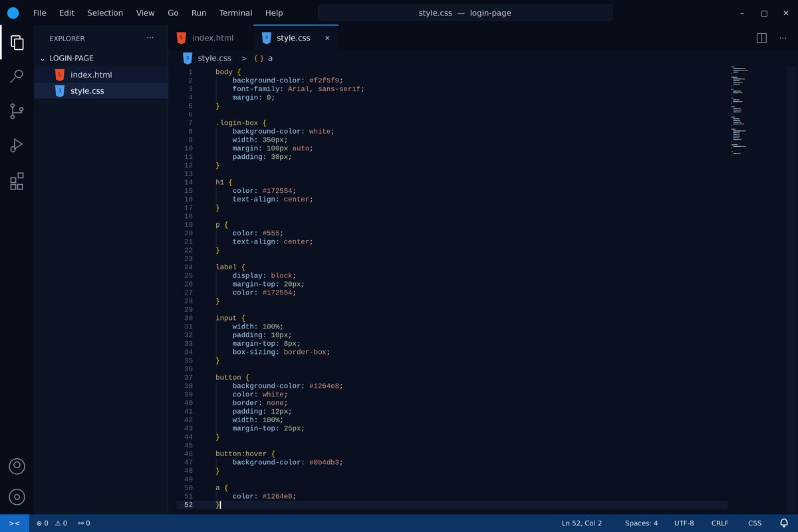The image size is (798, 532).
Task: Open notifications bell in status bar
Action: pyautogui.click(x=784, y=523)
